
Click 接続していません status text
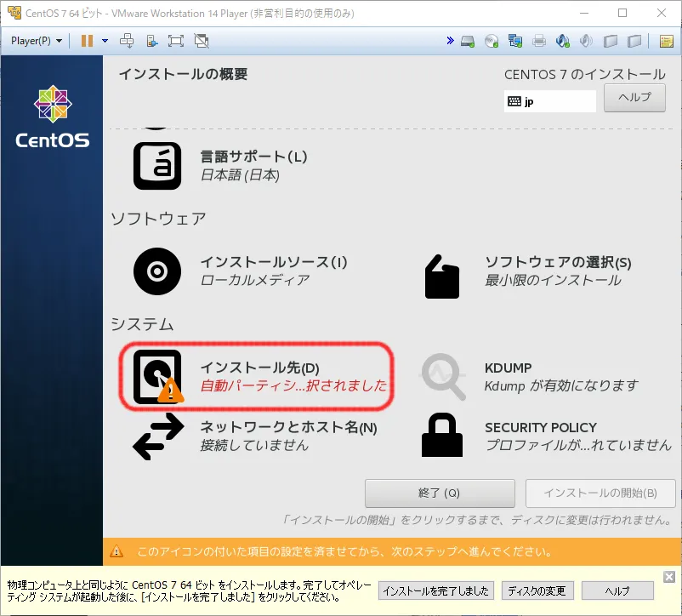254,446
